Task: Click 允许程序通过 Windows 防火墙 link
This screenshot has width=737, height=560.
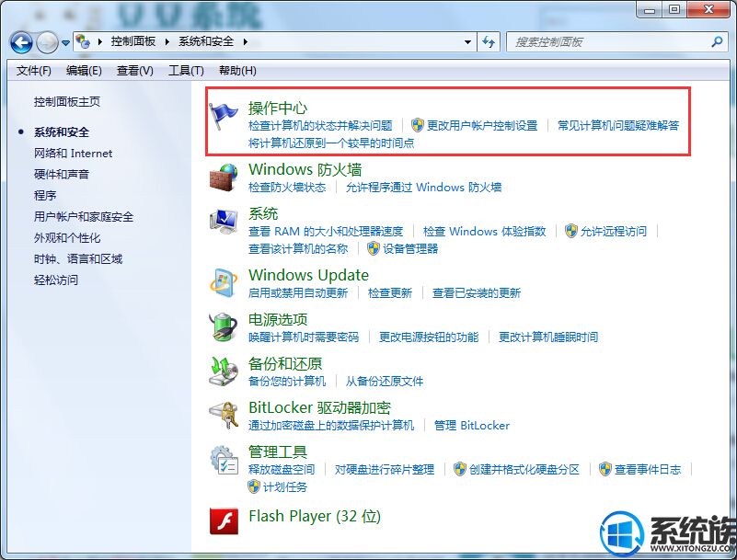Action: 423,187
